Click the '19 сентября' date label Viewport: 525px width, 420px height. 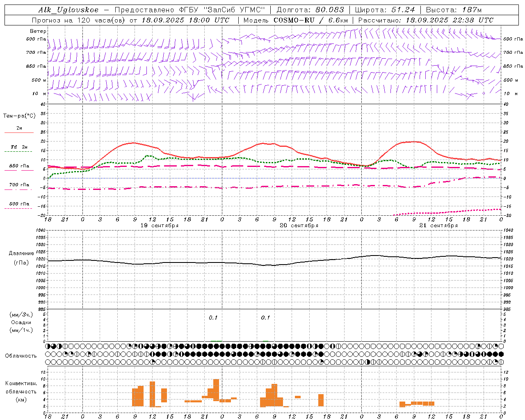click(160, 226)
